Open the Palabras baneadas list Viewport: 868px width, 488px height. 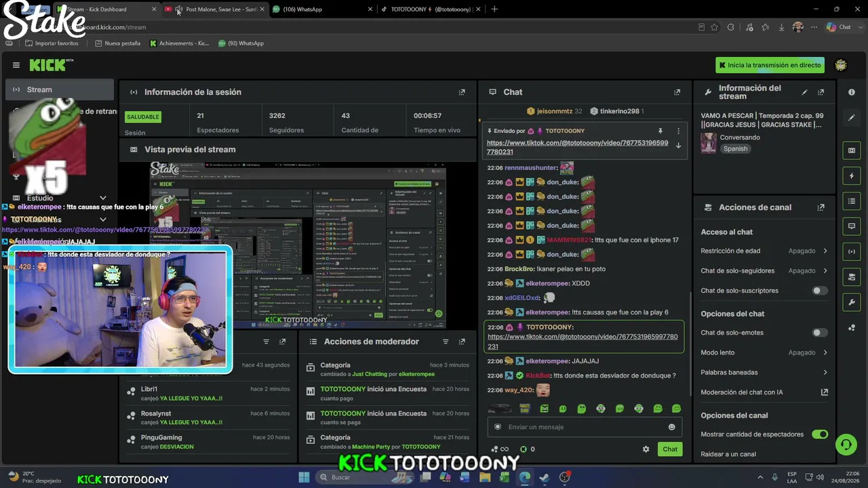pos(764,372)
